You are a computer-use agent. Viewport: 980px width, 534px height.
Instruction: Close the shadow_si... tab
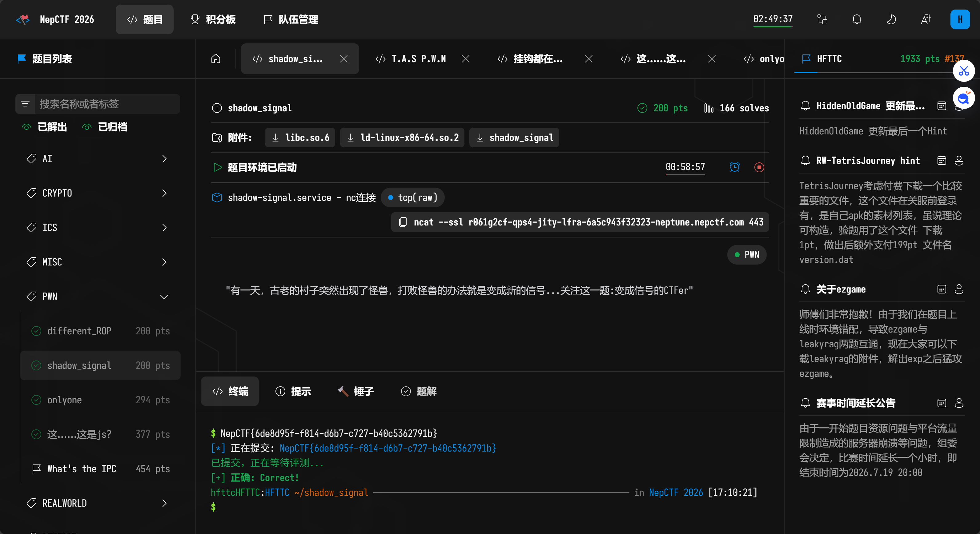(344, 58)
